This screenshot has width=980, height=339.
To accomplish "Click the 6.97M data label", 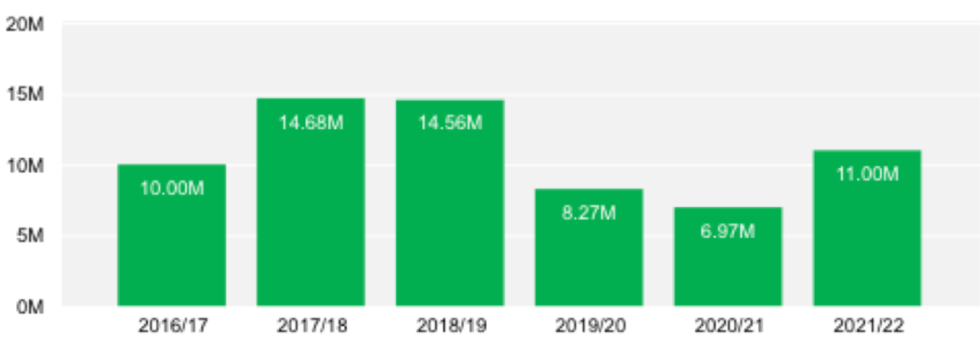I will [728, 231].
